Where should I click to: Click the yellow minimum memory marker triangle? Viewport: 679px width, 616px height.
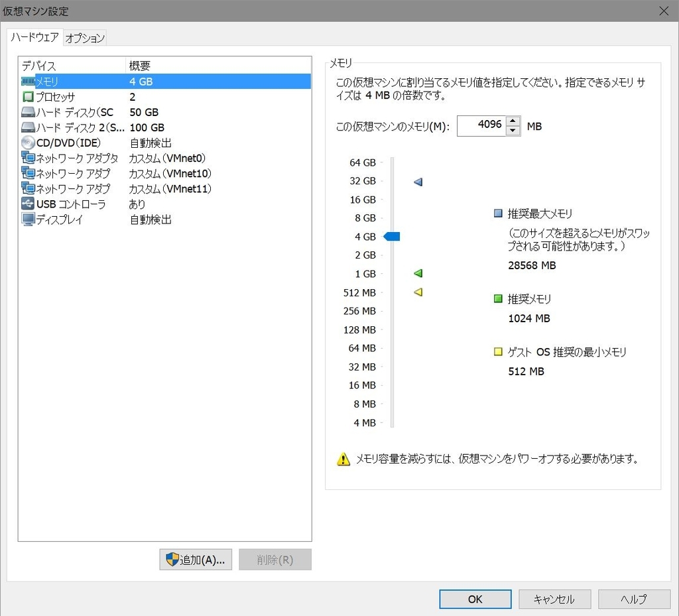point(418,292)
